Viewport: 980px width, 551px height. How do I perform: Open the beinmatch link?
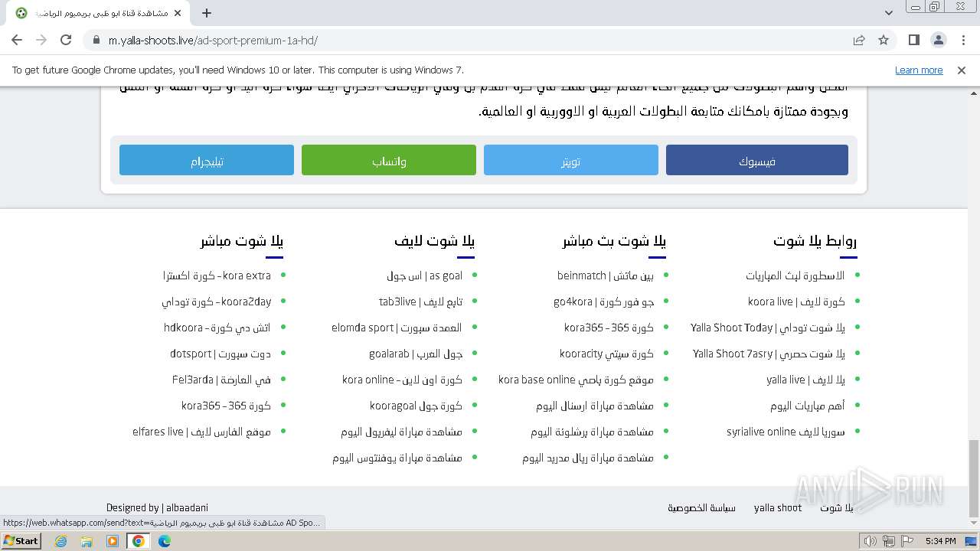(x=605, y=275)
